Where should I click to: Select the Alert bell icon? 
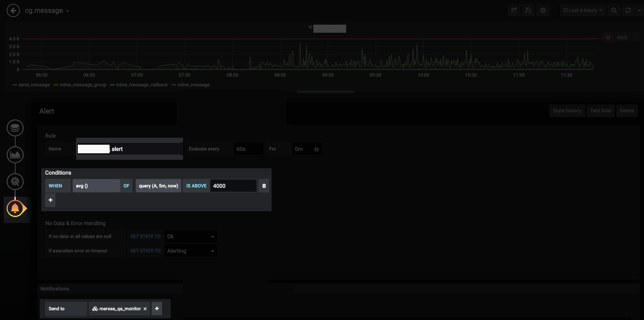[14, 209]
